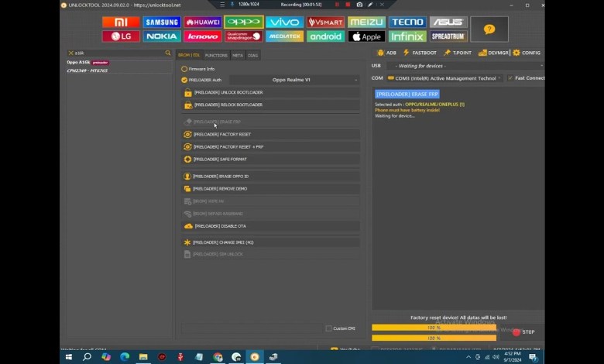The image size is (604, 364).
Task: Select the Android brand logo
Action: click(325, 36)
